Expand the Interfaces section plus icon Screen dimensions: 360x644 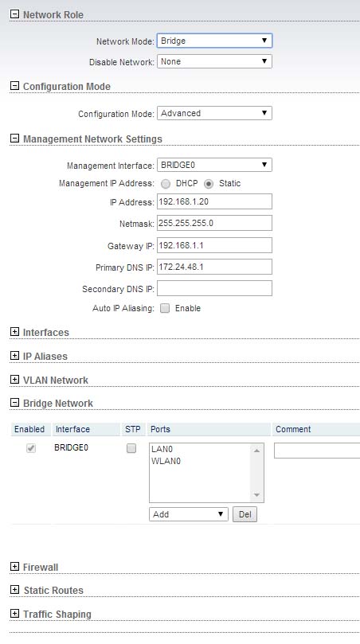14,331
